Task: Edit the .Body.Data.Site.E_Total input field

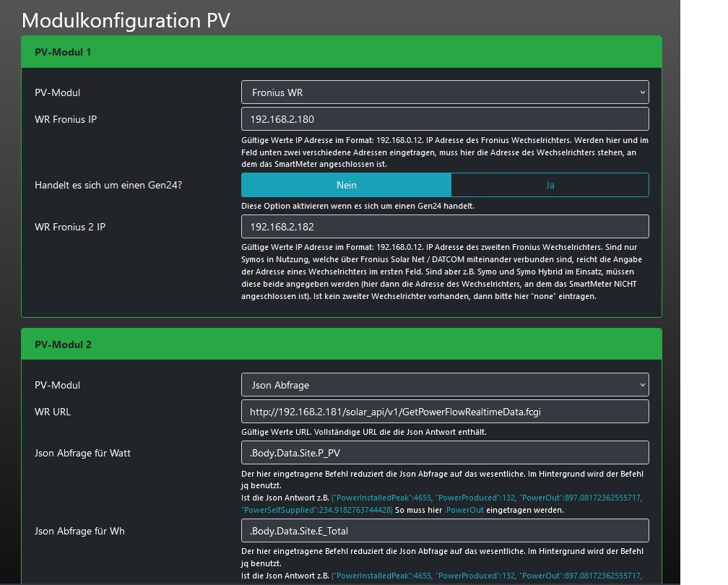Action: (444, 531)
